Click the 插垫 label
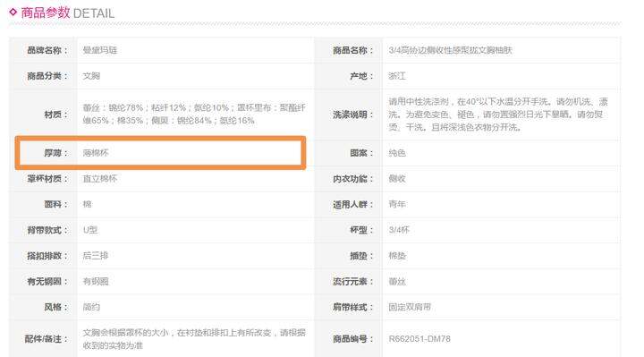Image resolution: width=644 pixels, height=357 pixels. pyautogui.click(x=362, y=256)
